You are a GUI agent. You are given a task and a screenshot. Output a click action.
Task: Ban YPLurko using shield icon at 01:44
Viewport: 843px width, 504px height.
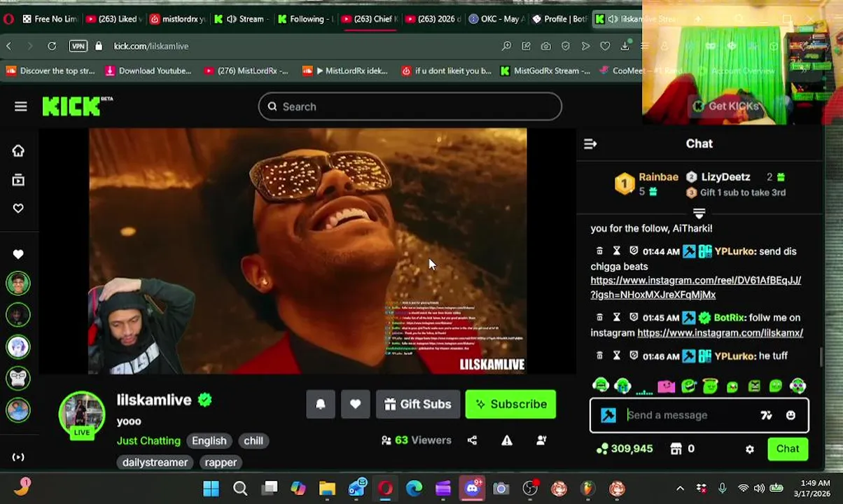point(634,251)
